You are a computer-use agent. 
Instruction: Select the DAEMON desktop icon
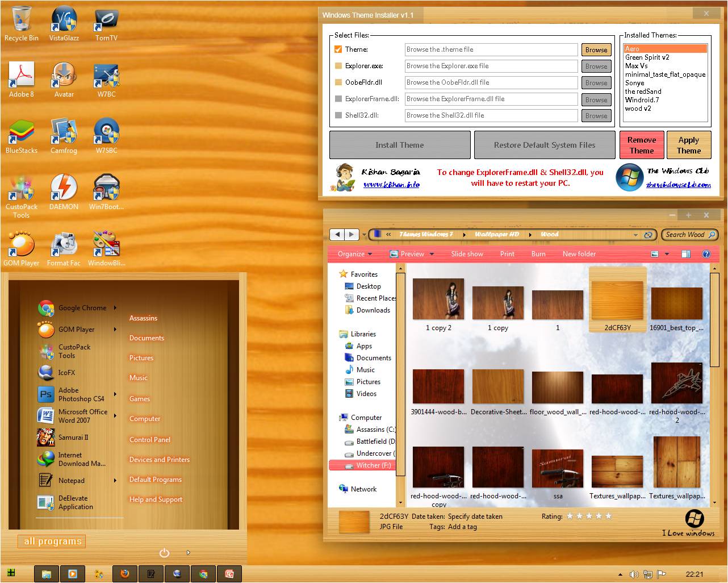(64, 193)
